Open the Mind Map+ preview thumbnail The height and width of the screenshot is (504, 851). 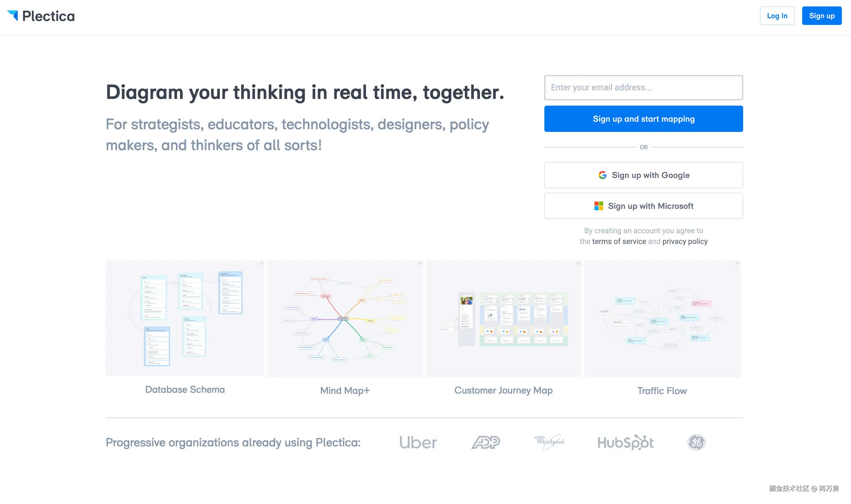coord(345,318)
